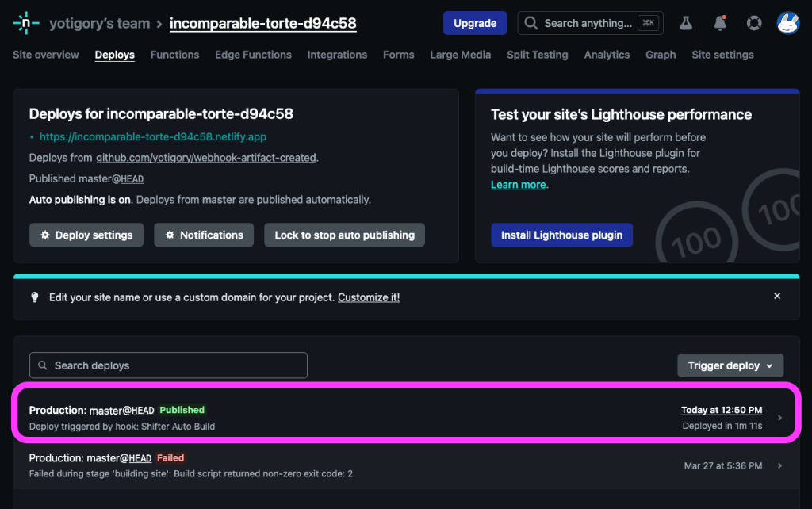Screen dimensions: 812x509
Task: Open the Graph tab
Action: [x=661, y=55]
